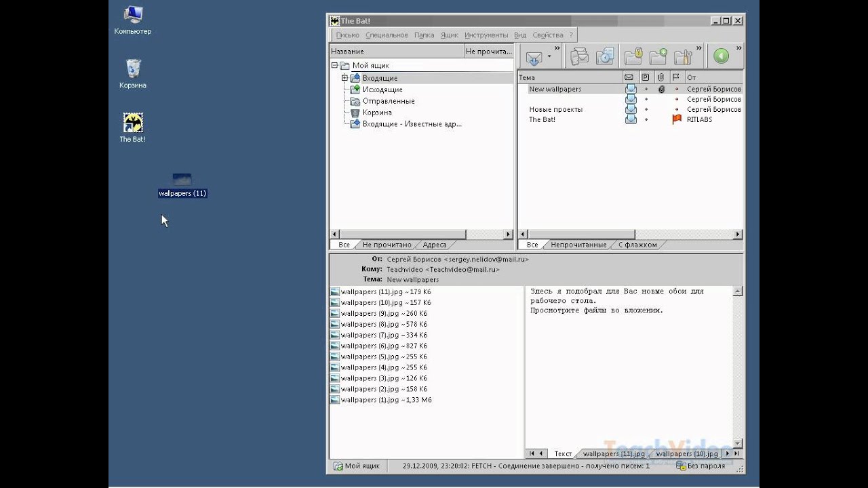868x488 pixels.
Task: Sort by flag column header
Action: click(x=677, y=77)
